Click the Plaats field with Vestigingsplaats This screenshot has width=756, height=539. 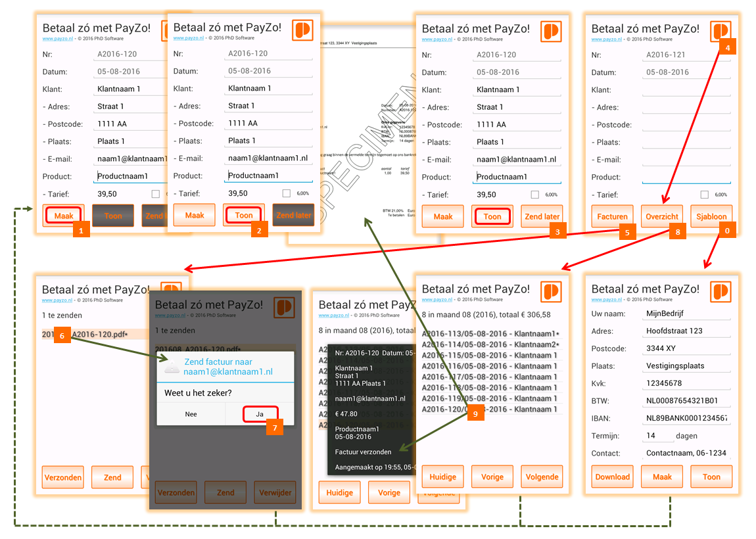[x=686, y=365]
